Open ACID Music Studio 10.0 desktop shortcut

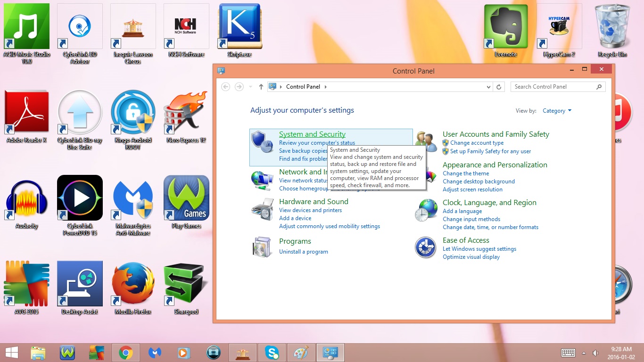point(27,33)
